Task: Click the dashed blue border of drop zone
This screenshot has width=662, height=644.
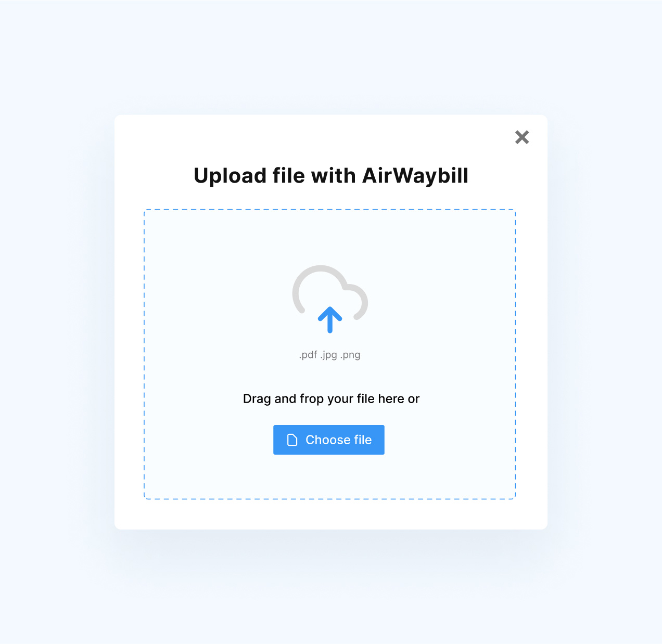Action: 330,210
